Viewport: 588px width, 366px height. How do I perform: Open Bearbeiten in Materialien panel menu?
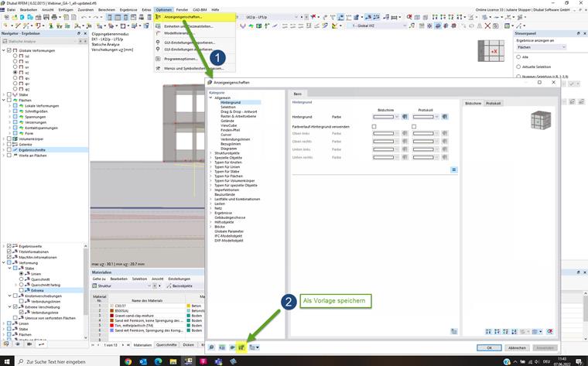(x=118, y=279)
